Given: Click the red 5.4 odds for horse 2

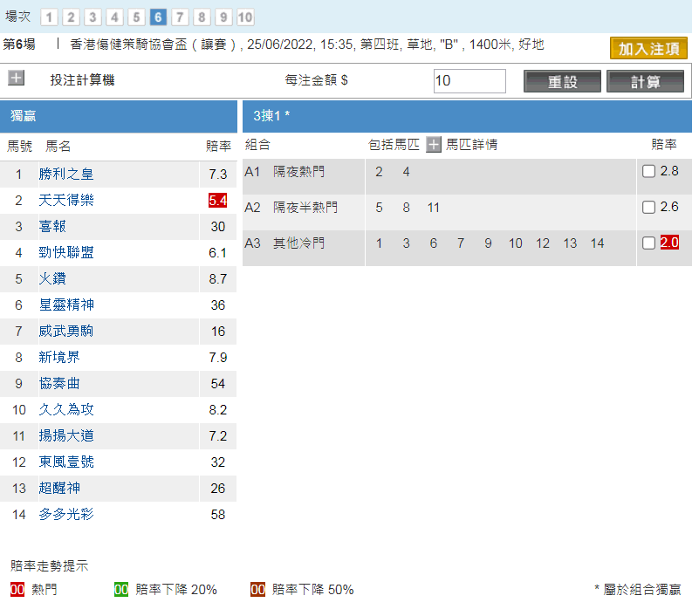Looking at the screenshot, I should pos(217,201).
